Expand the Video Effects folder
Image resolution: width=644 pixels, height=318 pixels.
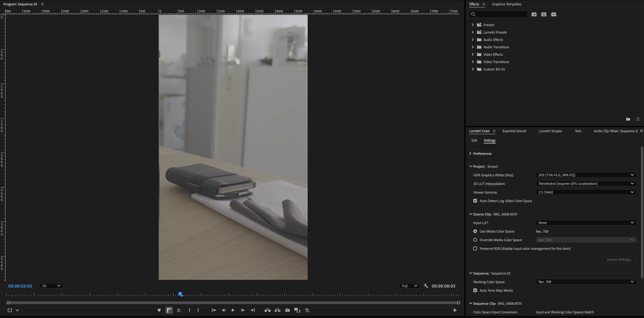click(x=473, y=54)
